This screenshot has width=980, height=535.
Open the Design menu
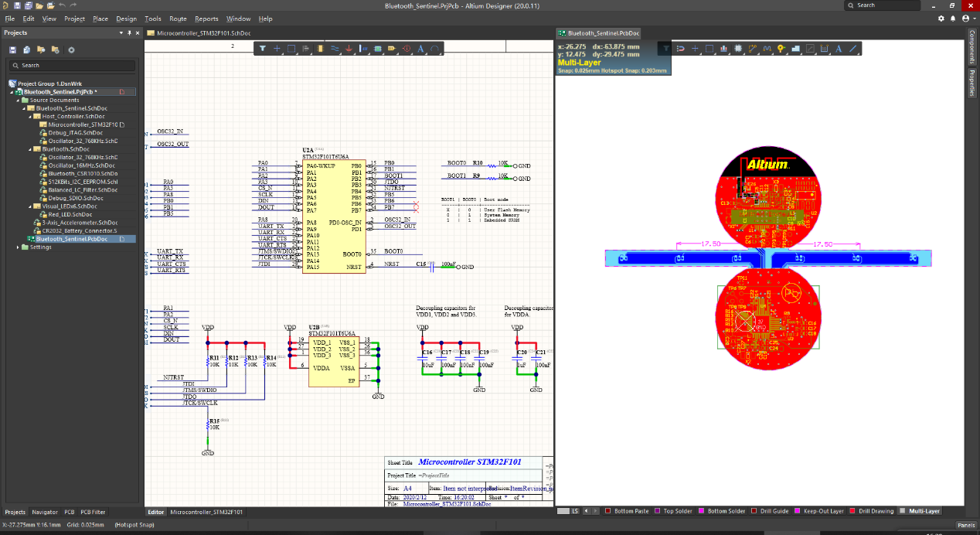point(126,19)
